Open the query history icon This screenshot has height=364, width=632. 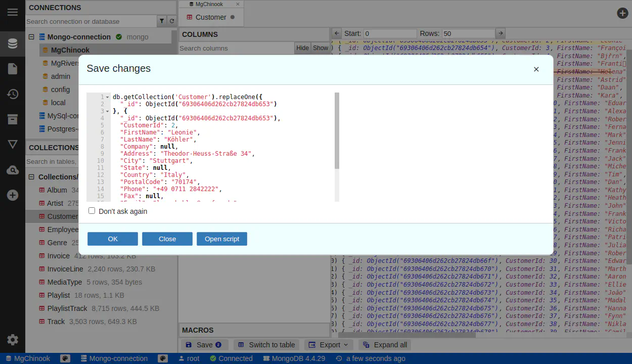click(x=13, y=94)
